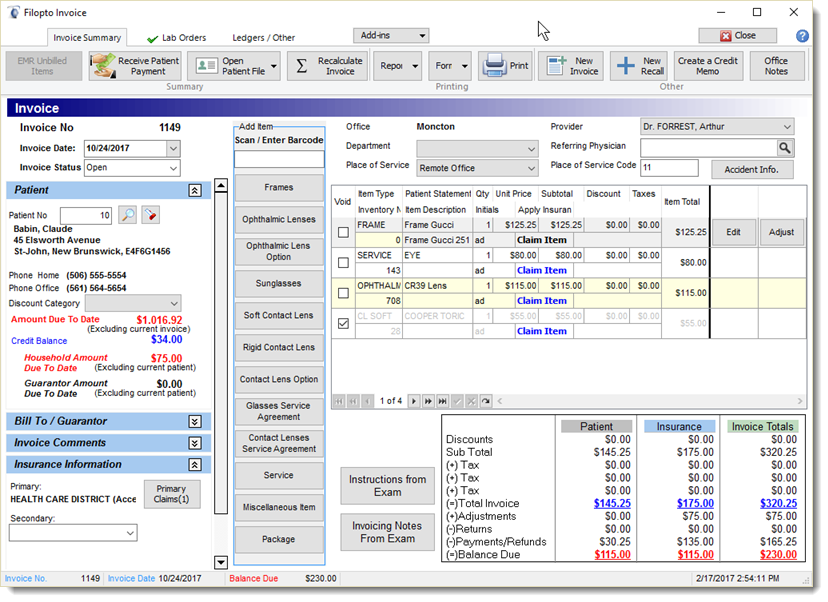Collapse the Patient panel

(x=195, y=191)
